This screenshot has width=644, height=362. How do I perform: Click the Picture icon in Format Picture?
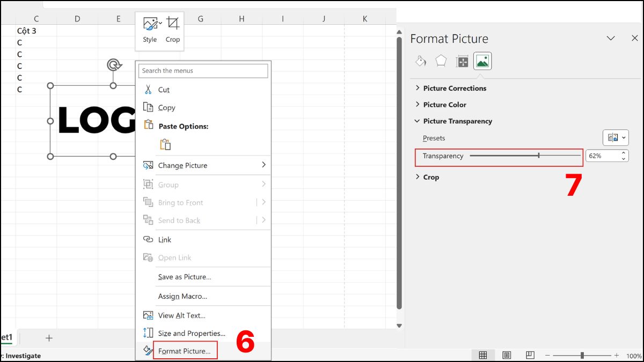point(482,61)
